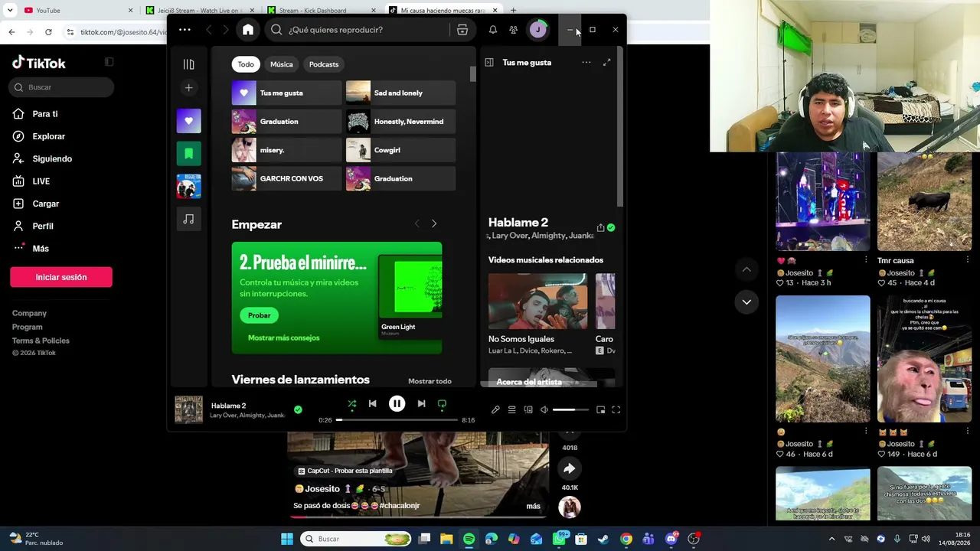980x551 pixels.
Task: Toggle repeat in the Spotify player
Action: click(x=442, y=403)
